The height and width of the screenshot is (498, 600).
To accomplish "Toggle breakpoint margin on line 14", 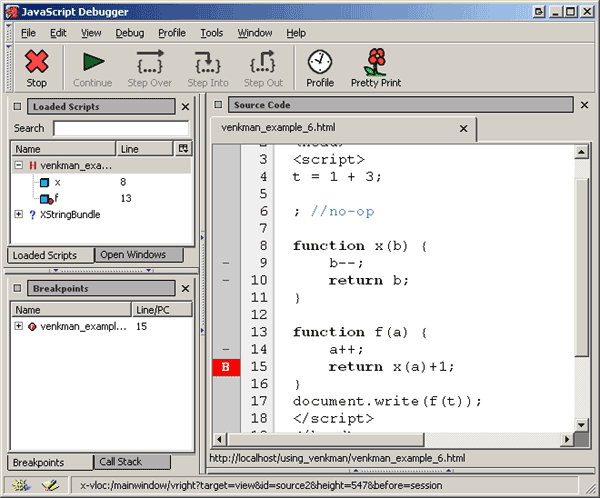I will 226,349.
